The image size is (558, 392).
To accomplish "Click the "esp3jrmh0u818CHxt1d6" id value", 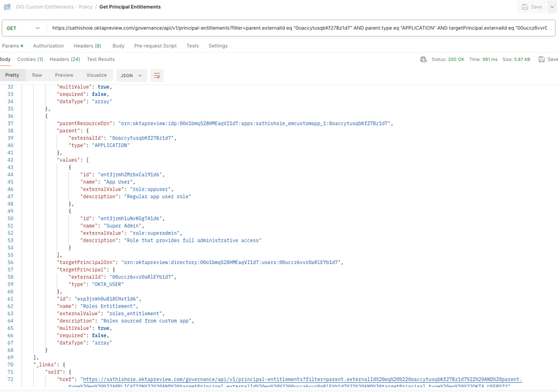I will pos(107,299).
